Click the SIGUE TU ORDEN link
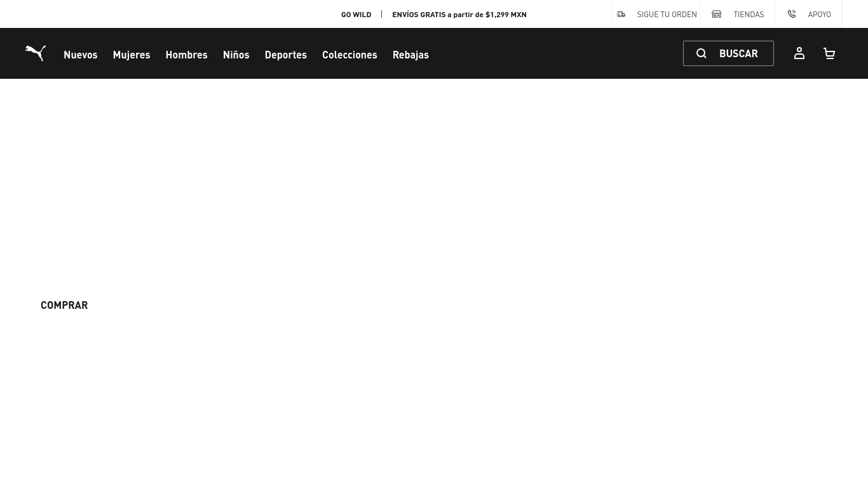The width and height of the screenshot is (868, 488). pos(667,14)
